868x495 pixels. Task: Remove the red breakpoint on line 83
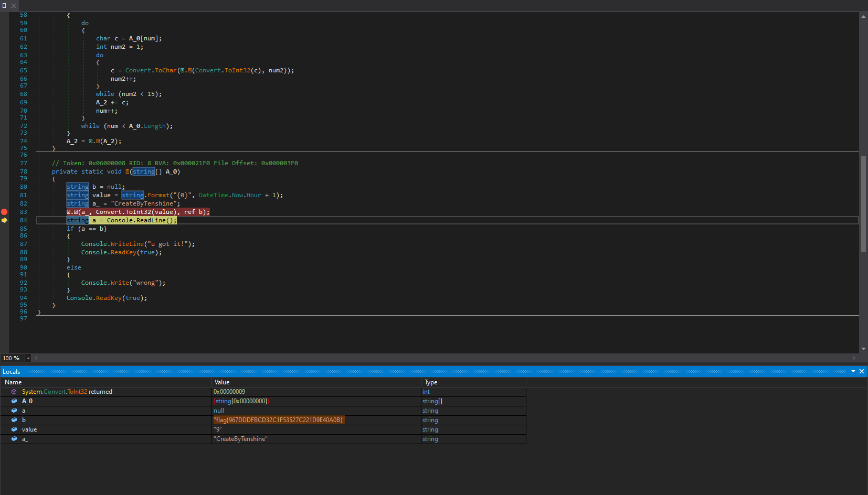[x=4, y=212]
